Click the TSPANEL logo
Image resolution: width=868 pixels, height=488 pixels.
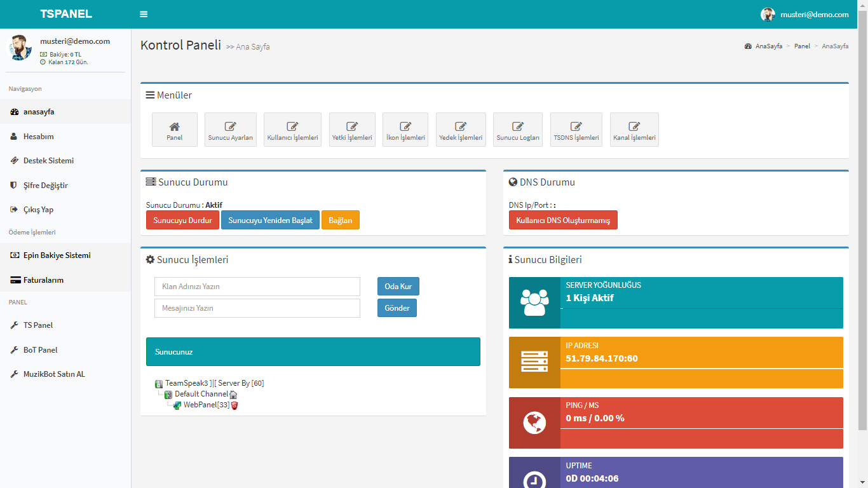tap(66, 14)
